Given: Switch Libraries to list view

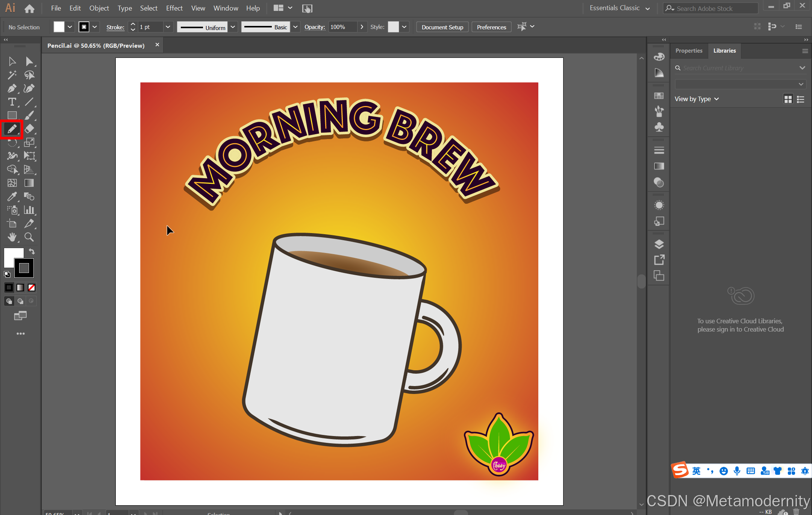Looking at the screenshot, I should (x=801, y=99).
